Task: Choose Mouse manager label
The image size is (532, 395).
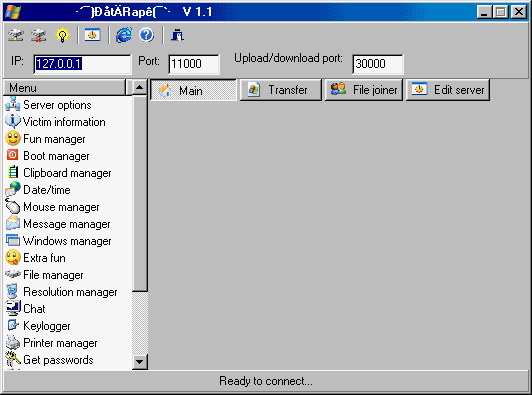Action: coord(61,207)
